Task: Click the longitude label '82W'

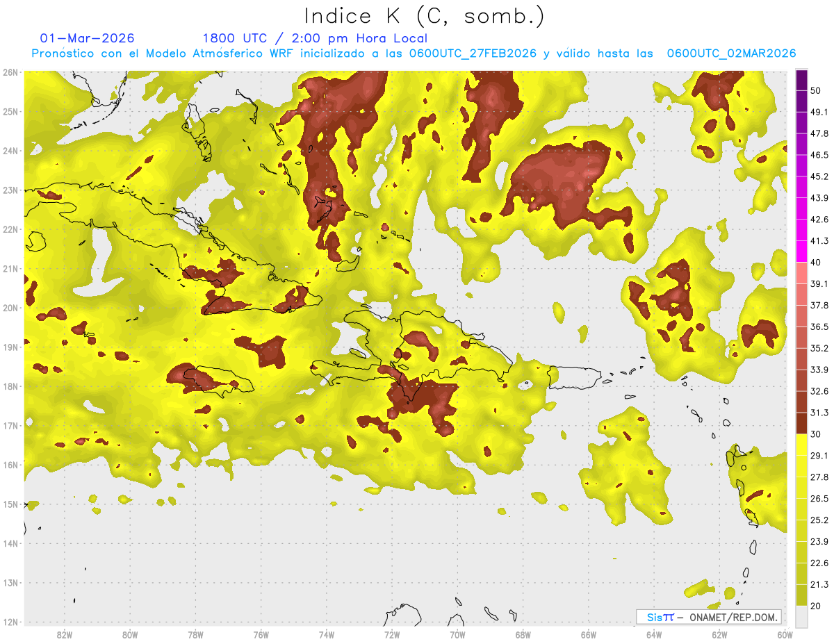Action: point(64,635)
